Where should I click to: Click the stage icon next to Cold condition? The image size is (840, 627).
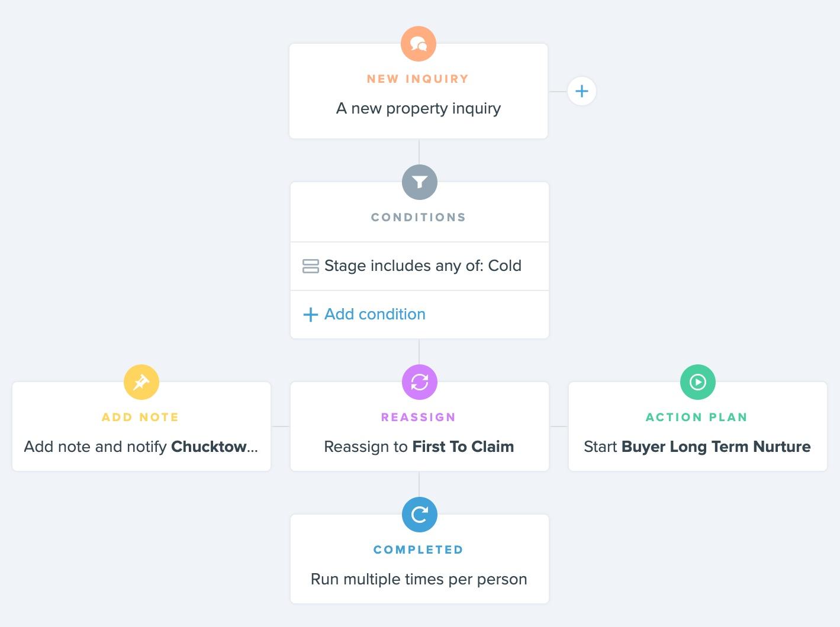311,266
